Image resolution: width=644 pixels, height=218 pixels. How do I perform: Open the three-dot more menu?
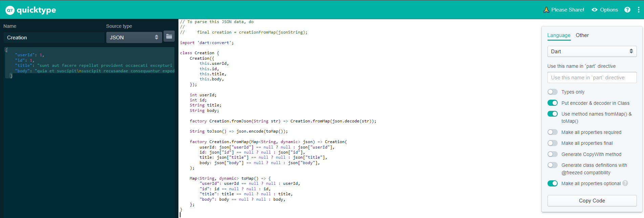click(639, 10)
